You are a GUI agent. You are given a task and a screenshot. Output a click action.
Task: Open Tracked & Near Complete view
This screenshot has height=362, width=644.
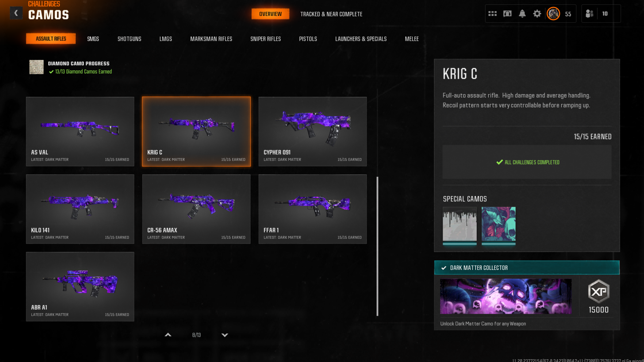point(331,14)
